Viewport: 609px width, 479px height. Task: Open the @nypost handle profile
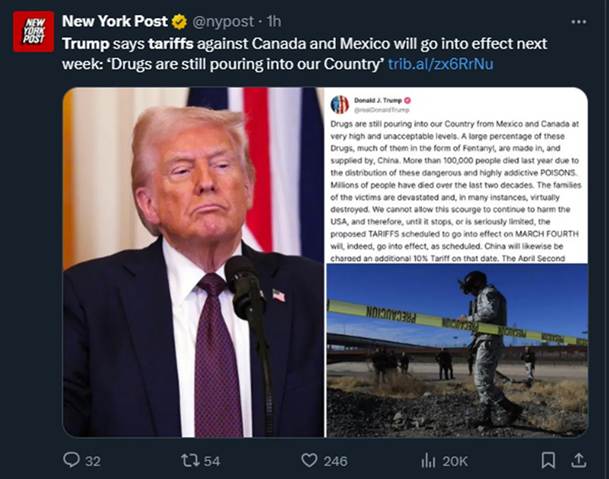pos(223,22)
